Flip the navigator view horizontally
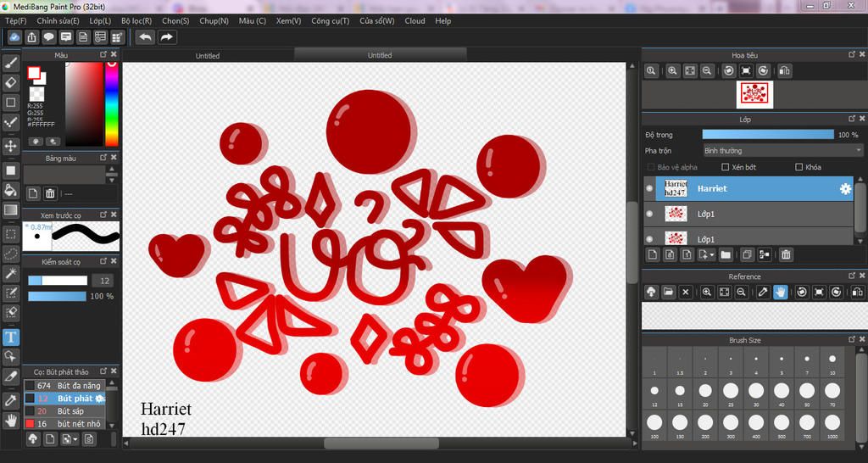The height and width of the screenshot is (463, 868). coord(784,71)
